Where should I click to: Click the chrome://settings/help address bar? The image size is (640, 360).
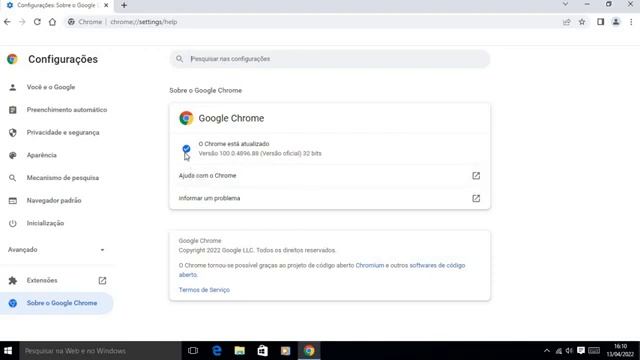312,22
